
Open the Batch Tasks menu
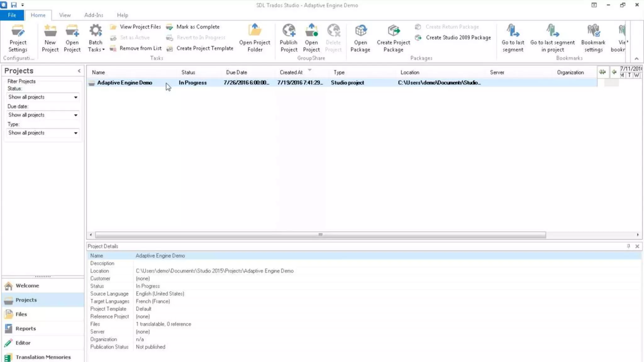coord(96,38)
